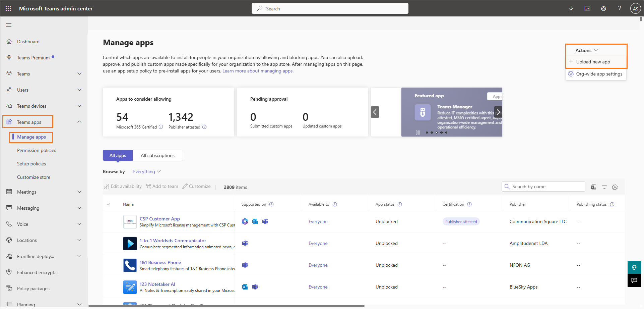
Task: Click info icon next to Publisher attested count
Action: coord(204,127)
